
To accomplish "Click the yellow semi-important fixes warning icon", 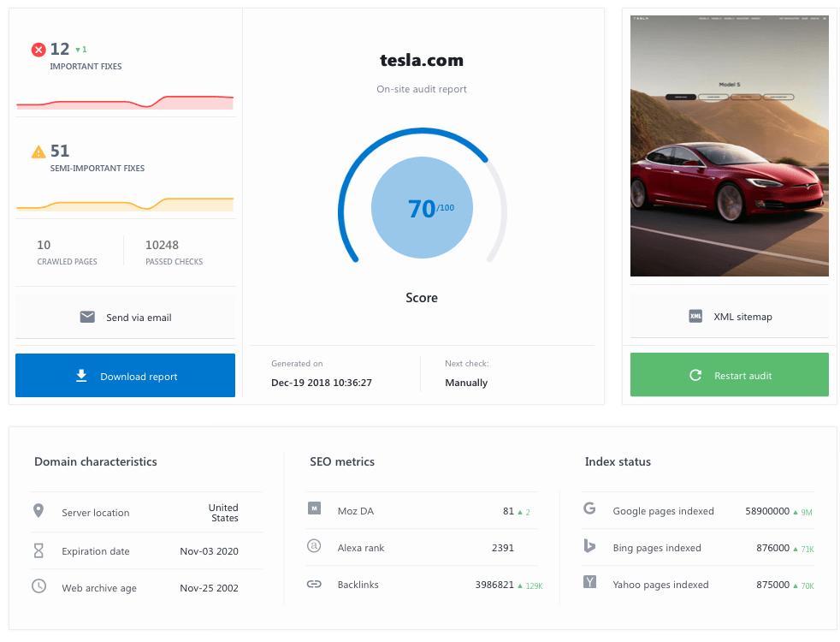I will click(38, 152).
